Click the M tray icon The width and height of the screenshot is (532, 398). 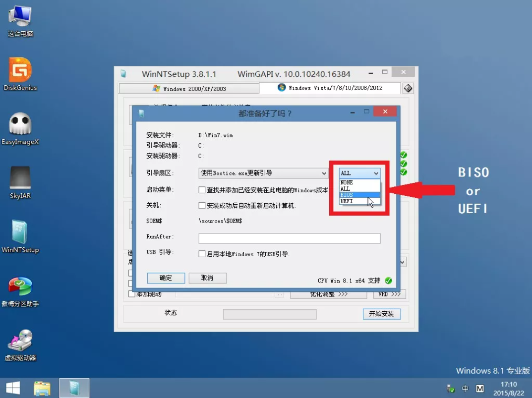click(480, 389)
